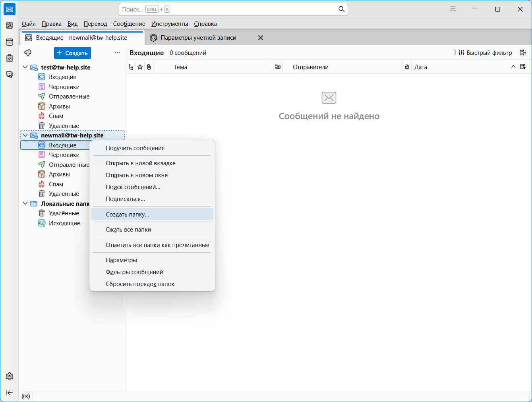The height and width of the screenshot is (402, 532).
Task: Open message list display options
Action: click(523, 53)
